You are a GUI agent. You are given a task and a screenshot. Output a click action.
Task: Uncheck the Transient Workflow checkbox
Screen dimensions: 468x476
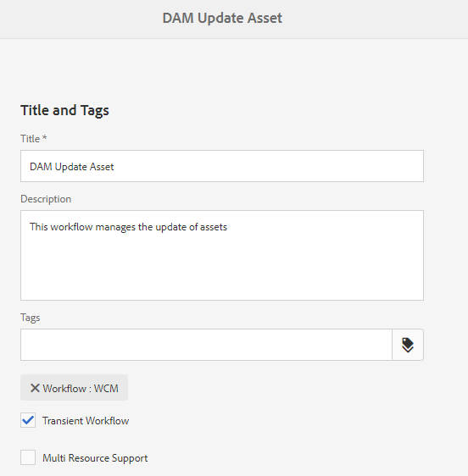(x=28, y=420)
